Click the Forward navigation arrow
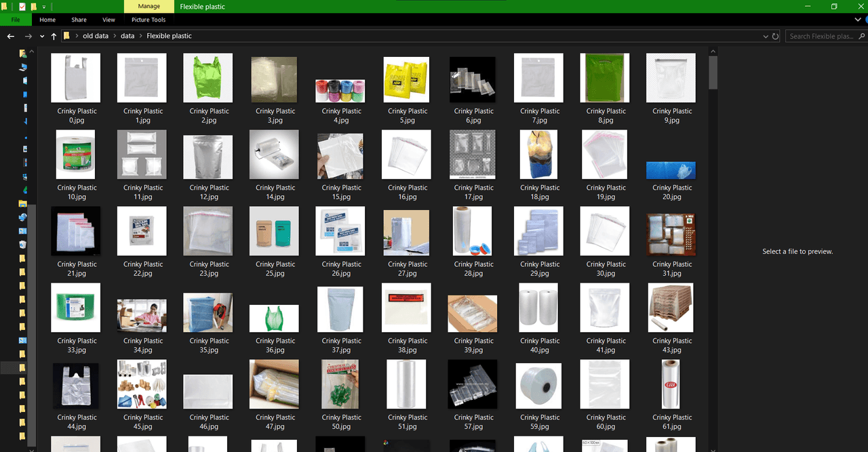The height and width of the screenshot is (452, 868). coord(28,36)
